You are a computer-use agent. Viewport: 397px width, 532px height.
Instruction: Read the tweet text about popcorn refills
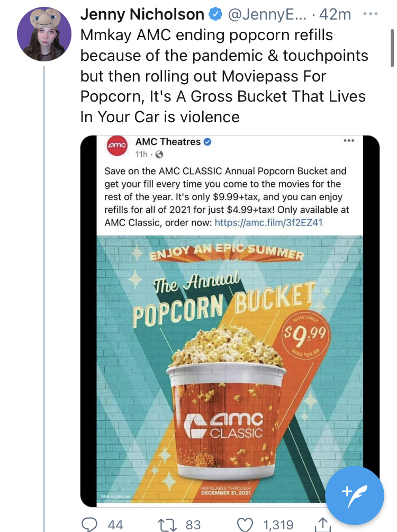[x=224, y=76]
